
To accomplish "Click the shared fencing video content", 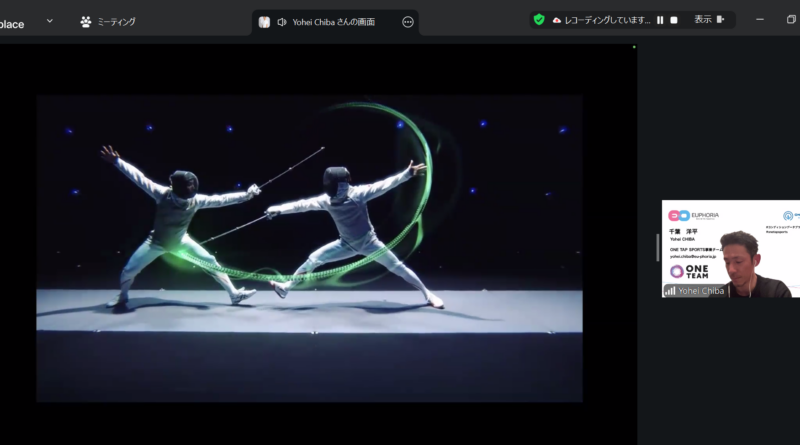I will pyautogui.click(x=309, y=248).
